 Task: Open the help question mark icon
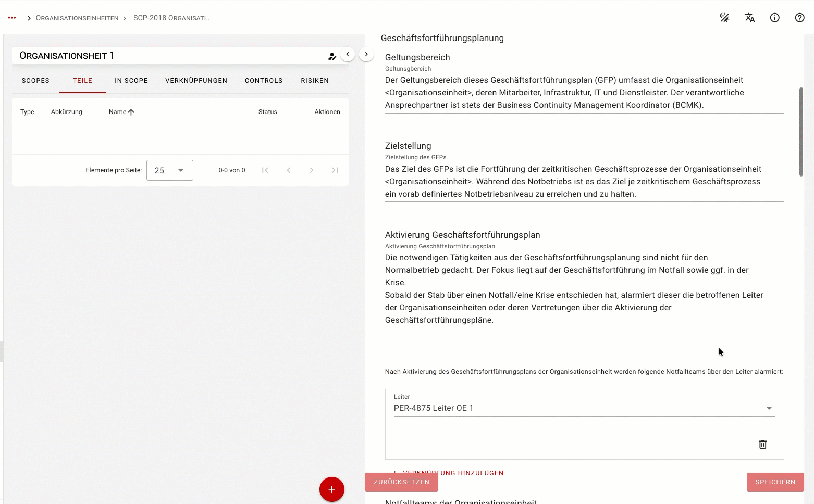(800, 18)
